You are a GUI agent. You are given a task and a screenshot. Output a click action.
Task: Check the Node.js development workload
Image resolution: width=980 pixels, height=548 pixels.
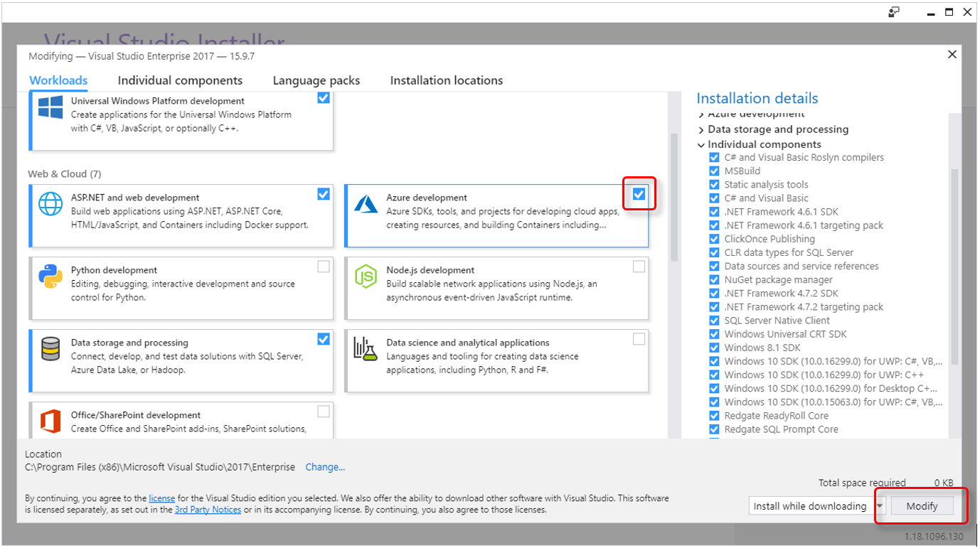click(639, 267)
